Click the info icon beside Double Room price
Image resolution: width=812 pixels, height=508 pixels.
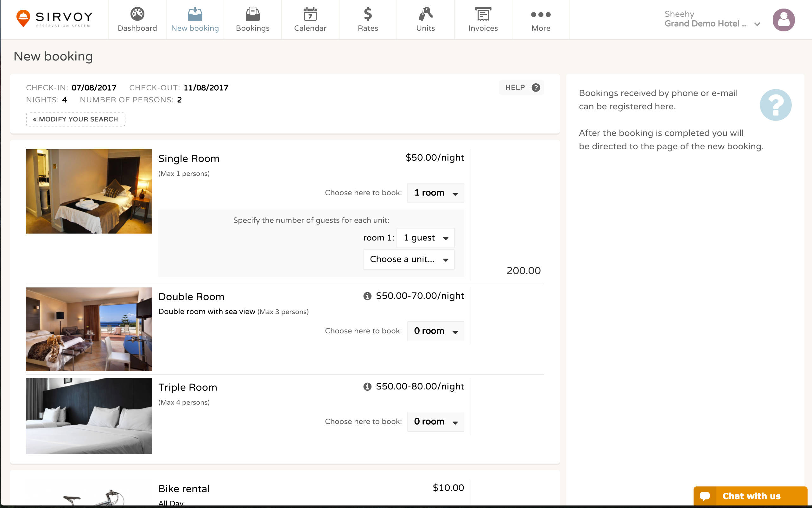pos(367,296)
